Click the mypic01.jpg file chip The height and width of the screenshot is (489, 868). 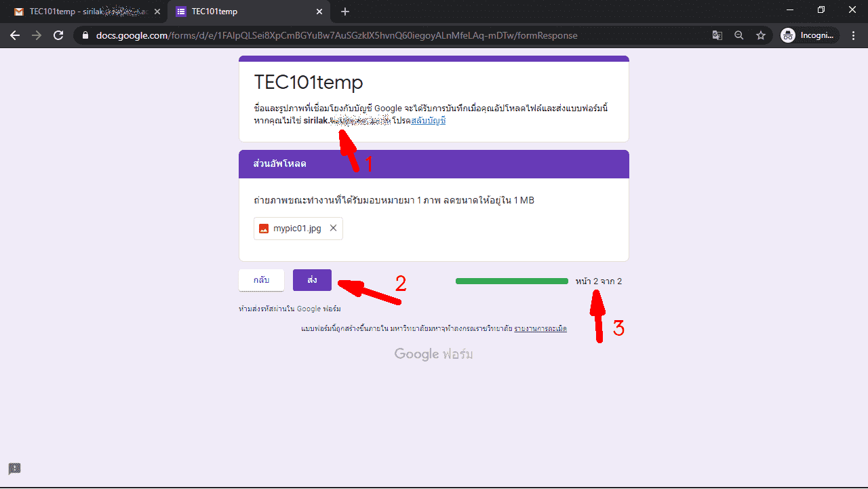(292, 229)
